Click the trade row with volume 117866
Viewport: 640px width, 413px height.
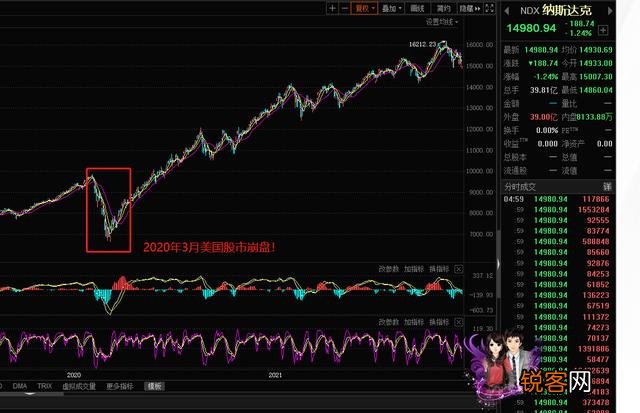click(557, 199)
